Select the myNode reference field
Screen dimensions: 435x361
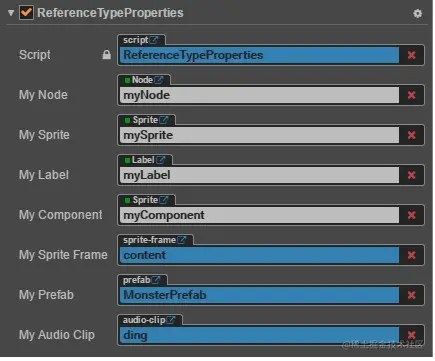259,95
